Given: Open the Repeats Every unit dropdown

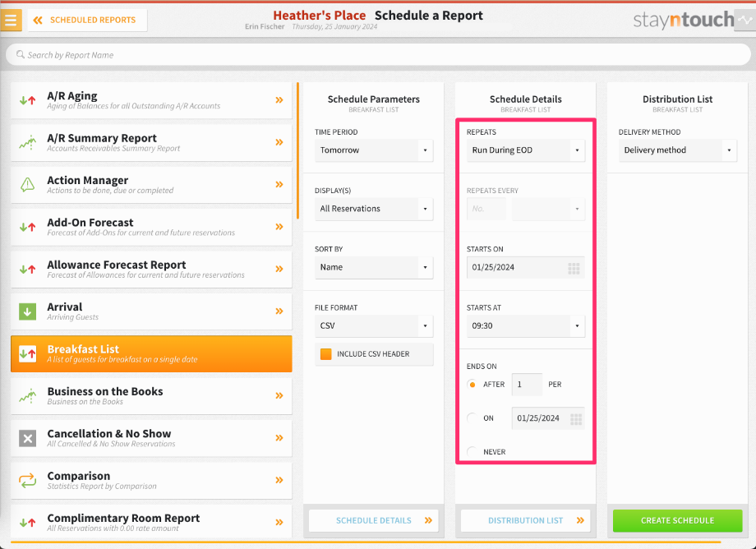Looking at the screenshot, I should point(548,210).
